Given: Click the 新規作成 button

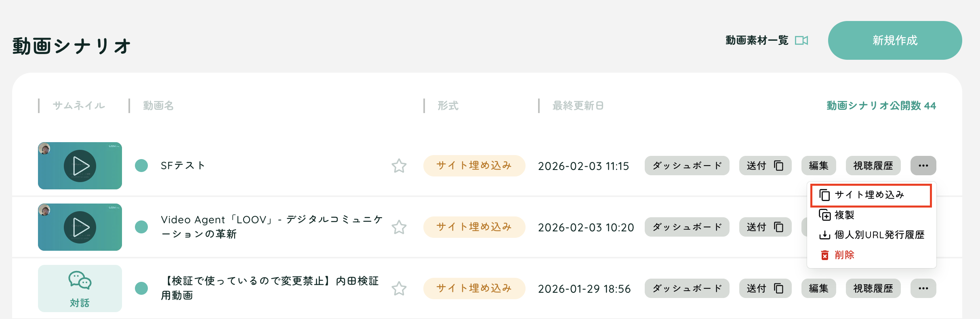Looking at the screenshot, I should point(895,40).
